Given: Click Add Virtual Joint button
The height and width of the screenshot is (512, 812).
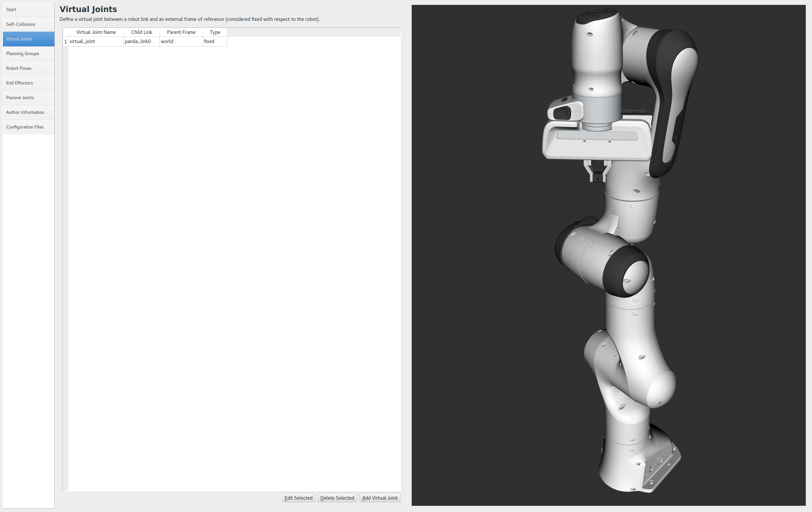Looking at the screenshot, I should (380, 498).
